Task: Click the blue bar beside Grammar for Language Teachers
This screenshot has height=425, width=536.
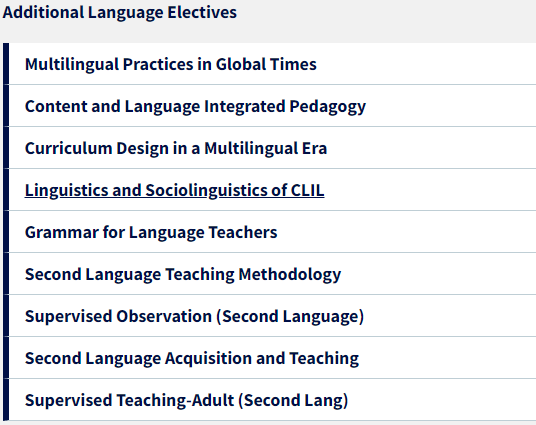Action: point(6,232)
